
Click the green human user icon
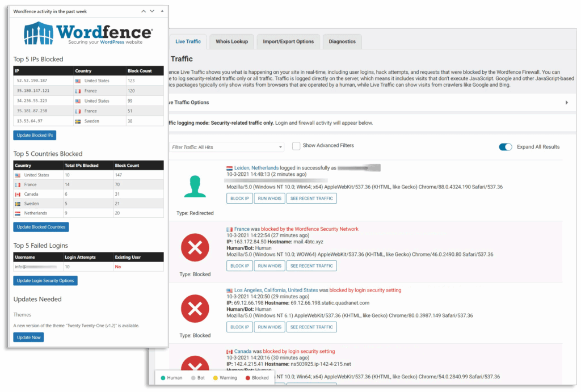coord(195,187)
